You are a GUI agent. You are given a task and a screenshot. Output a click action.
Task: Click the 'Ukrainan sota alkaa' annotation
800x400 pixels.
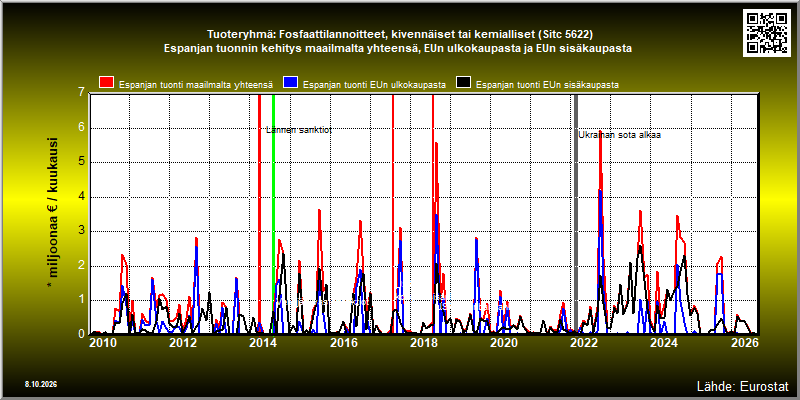click(619, 135)
